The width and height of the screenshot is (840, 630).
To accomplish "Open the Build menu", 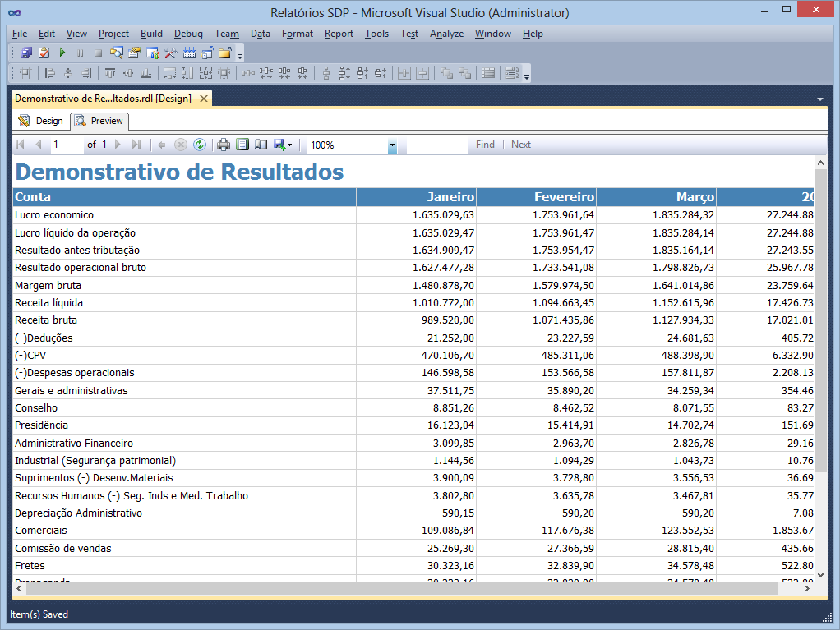I will click(x=151, y=34).
